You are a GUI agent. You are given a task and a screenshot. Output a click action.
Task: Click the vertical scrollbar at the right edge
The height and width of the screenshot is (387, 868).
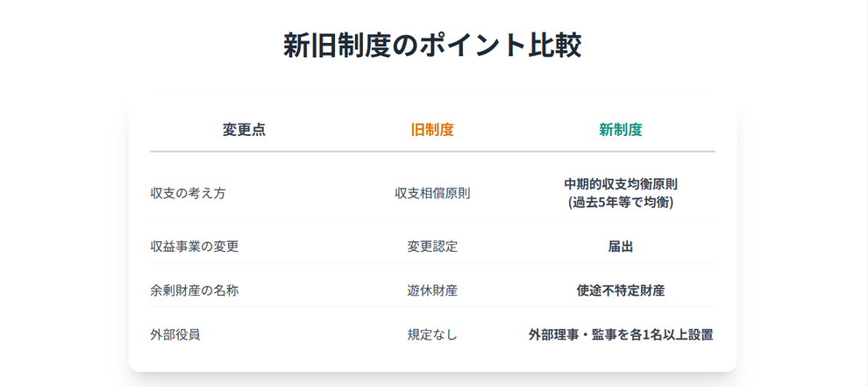[x=863, y=193]
